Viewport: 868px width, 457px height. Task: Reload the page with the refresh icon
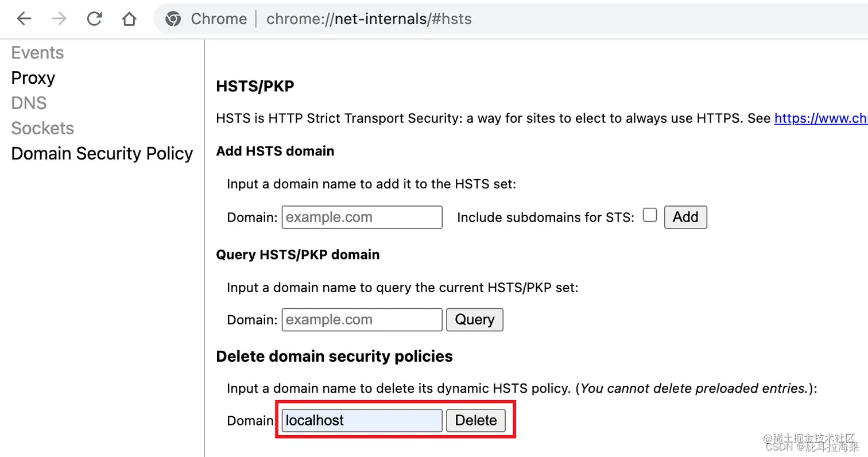[94, 19]
